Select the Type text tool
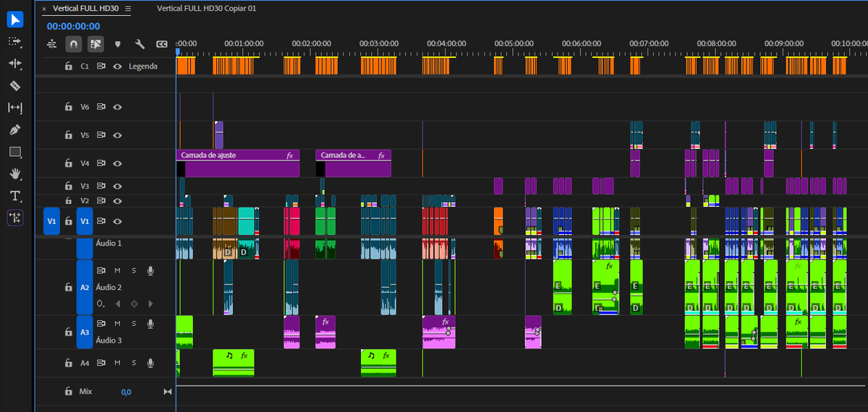Screen dimensions: 868x412 coord(15,196)
